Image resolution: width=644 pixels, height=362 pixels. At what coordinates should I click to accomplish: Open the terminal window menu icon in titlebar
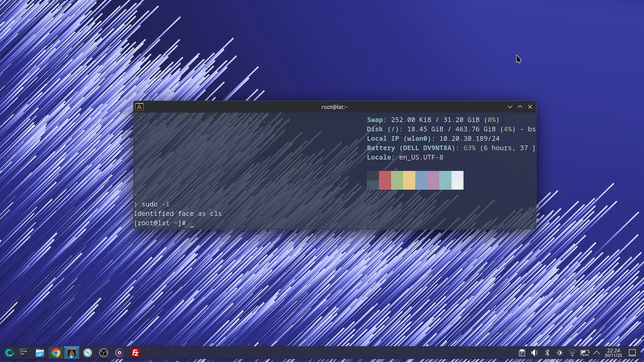(x=139, y=107)
